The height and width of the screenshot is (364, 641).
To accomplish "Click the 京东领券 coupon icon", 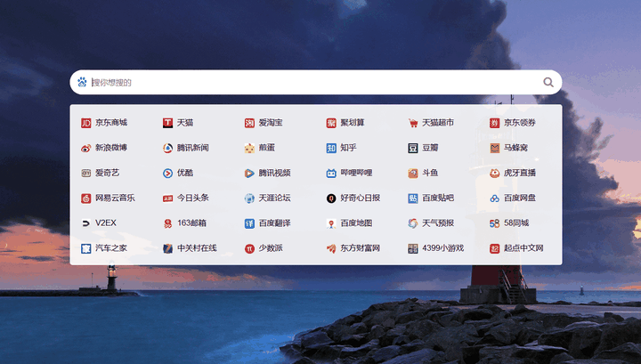I will (x=495, y=123).
